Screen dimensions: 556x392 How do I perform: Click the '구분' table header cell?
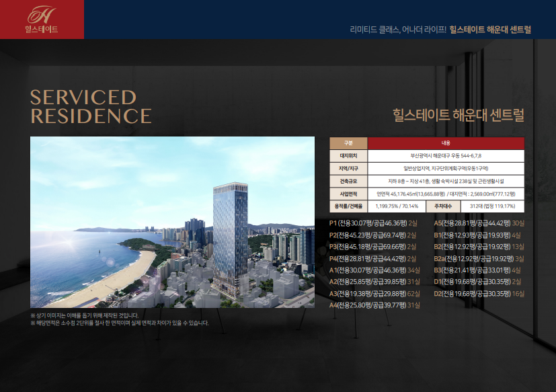[348, 143]
